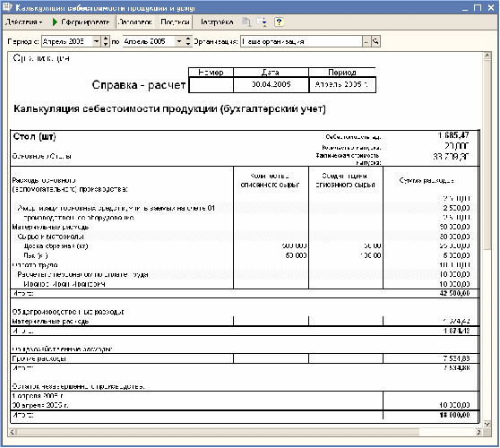The width and height of the screenshot is (500, 448).
Task: Click the Дата header cell
Action: [271, 73]
